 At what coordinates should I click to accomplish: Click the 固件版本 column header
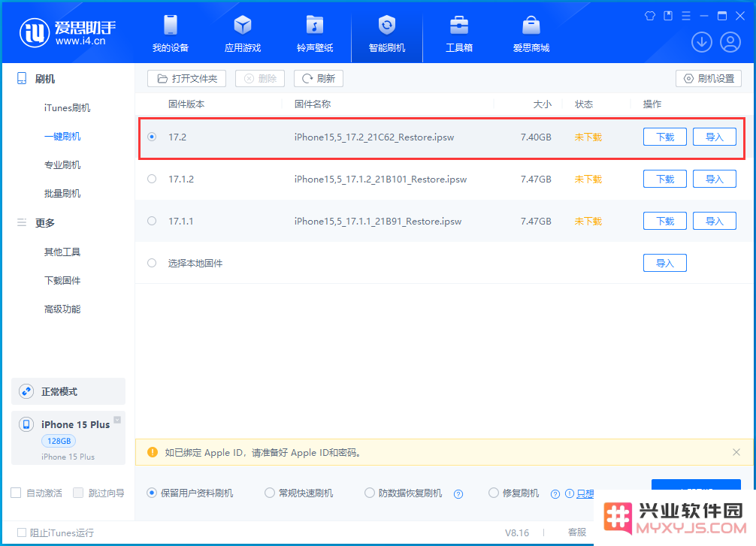coord(186,104)
